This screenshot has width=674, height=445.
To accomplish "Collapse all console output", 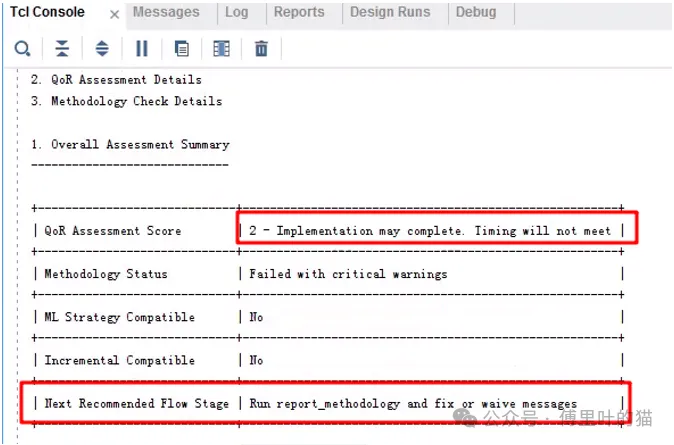I will pos(62,48).
